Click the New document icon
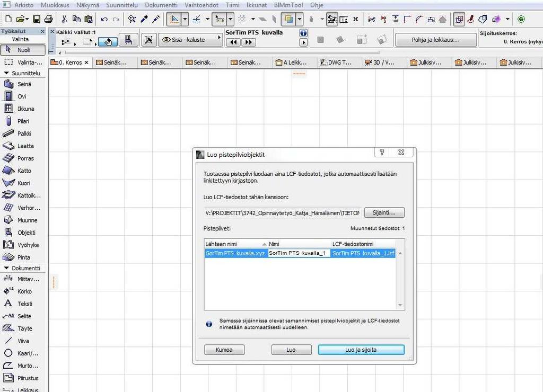The width and height of the screenshot is (543, 392). point(8,19)
